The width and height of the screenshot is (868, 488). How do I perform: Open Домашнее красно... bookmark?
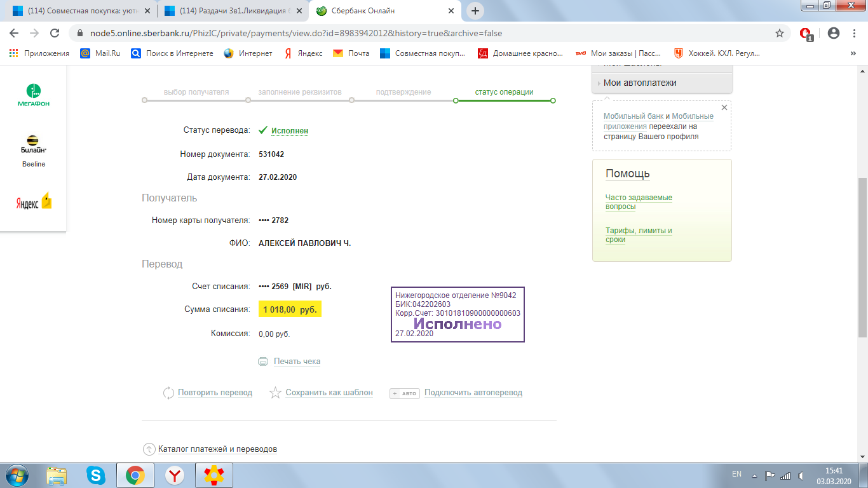[520, 53]
